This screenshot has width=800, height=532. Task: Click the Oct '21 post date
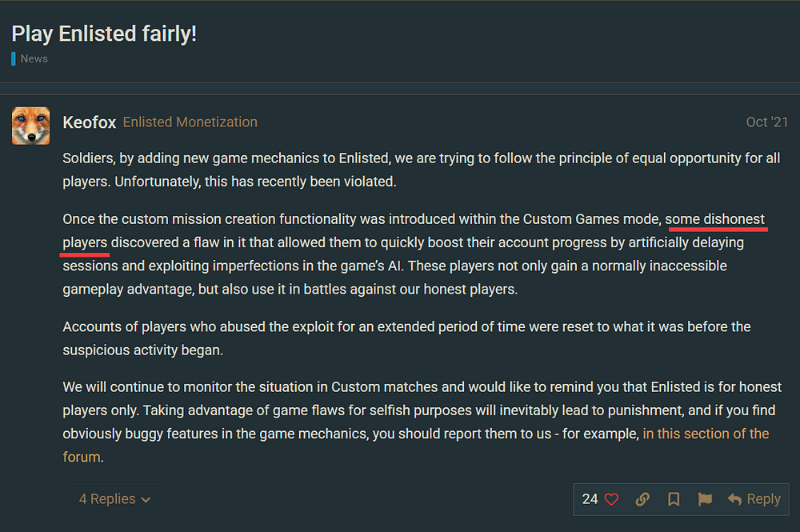pyautogui.click(x=766, y=122)
